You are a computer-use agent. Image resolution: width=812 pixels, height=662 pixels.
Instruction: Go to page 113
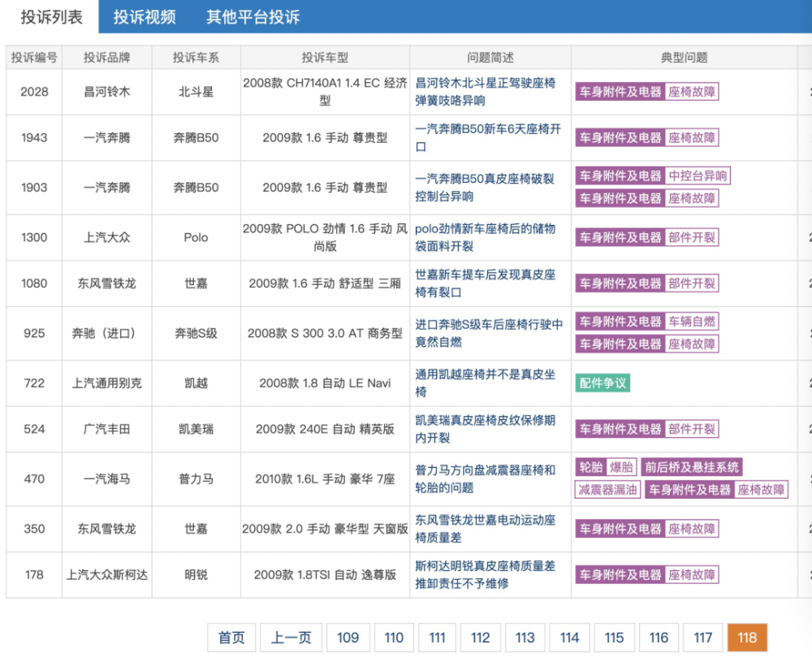click(525, 638)
